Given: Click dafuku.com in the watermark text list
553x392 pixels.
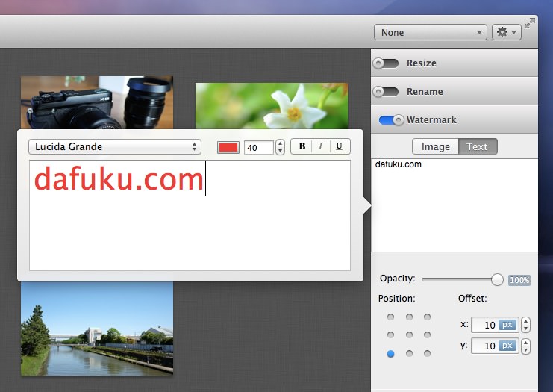Looking at the screenshot, I should coord(399,164).
